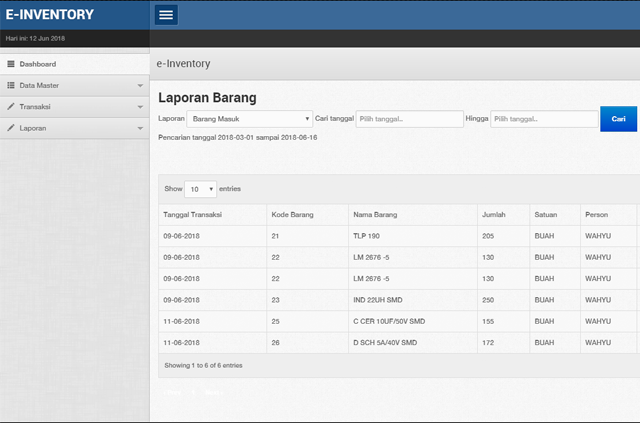640x423 pixels.
Task: Select the TLP 190 table row
Action: click(x=366, y=236)
